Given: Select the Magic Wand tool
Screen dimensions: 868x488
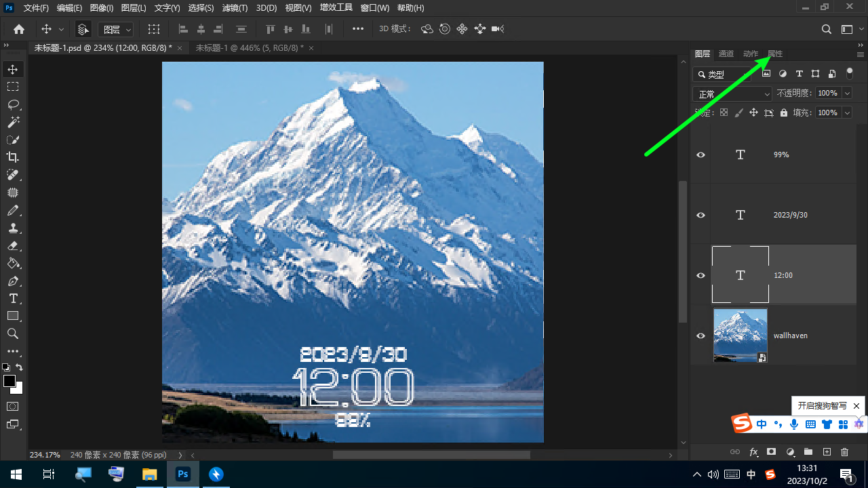Looking at the screenshot, I should [13, 122].
